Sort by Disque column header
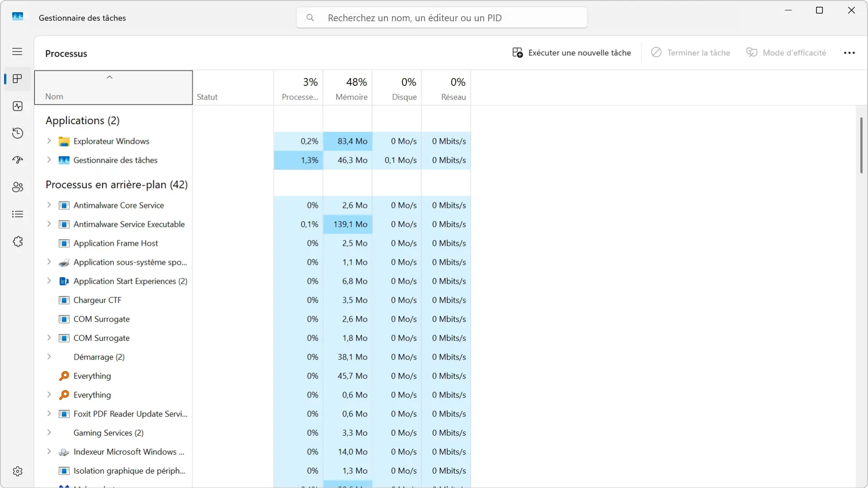 (x=397, y=88)
